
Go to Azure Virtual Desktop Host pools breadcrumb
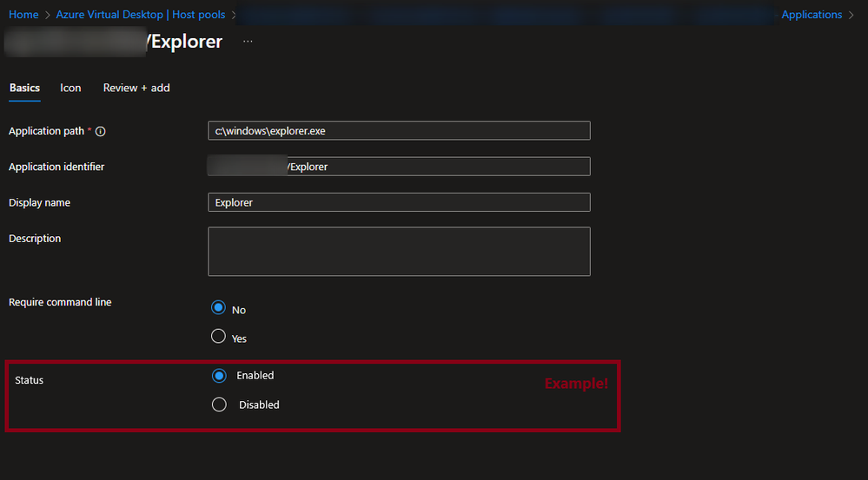tap(141, 15)
